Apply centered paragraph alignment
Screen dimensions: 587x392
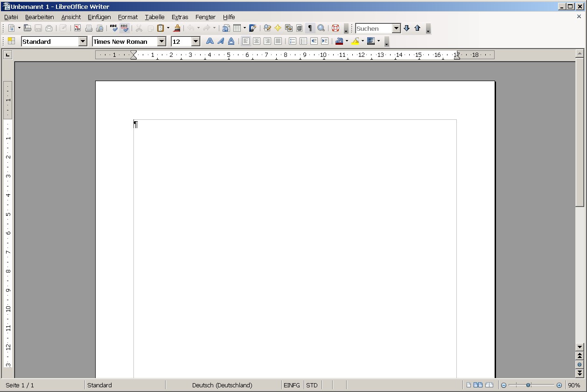point(256,41)
